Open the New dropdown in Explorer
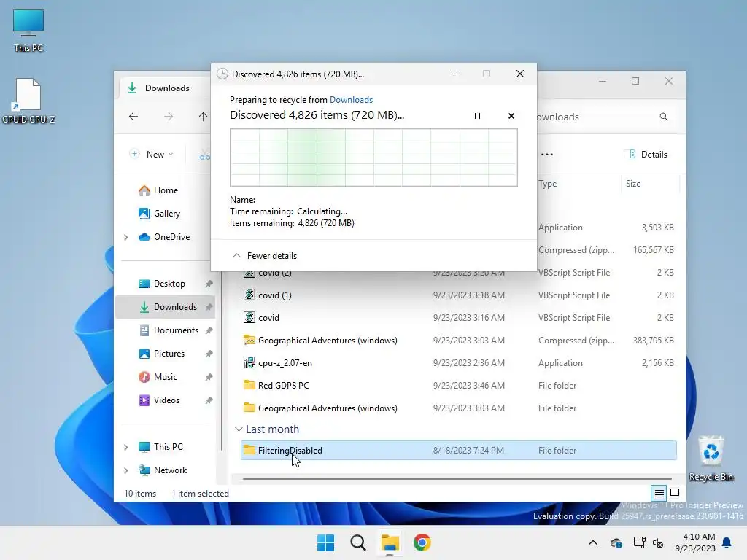Image resolution: width=747 pixels, height=560 pixels. [152, 155]
